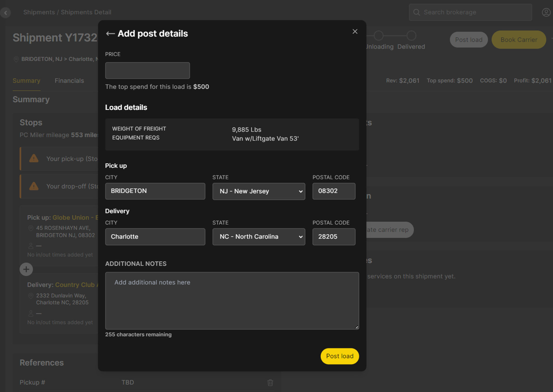The width and height of the screenshot is (553, 392).
Task: Click the location pin beside BRIDGETON, NJ route
Action: click(x=16, y=59)
